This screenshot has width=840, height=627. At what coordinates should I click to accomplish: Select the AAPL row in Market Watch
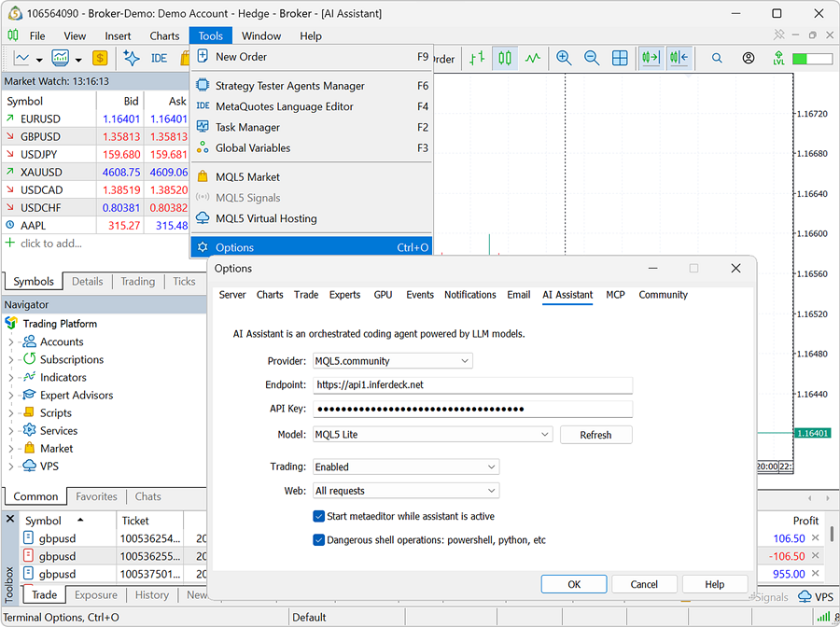coord(95,226)
